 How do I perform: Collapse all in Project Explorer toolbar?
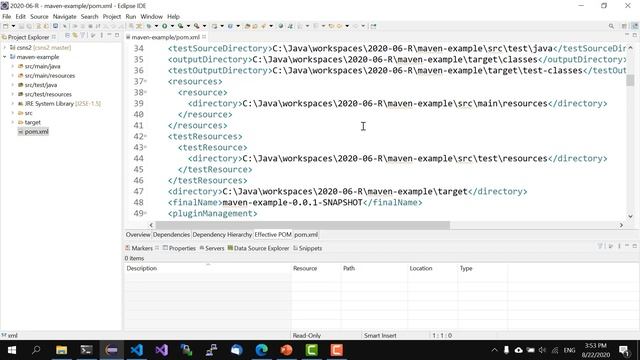tap(67, 36)
